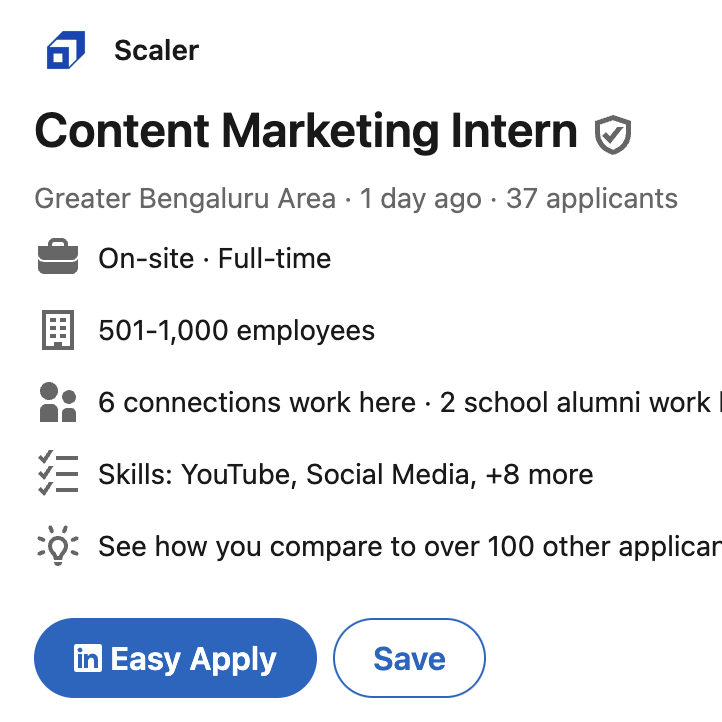722x722 pixels.
Task: Click the lightbulb insights icon
Action: [x=58, y=546]
